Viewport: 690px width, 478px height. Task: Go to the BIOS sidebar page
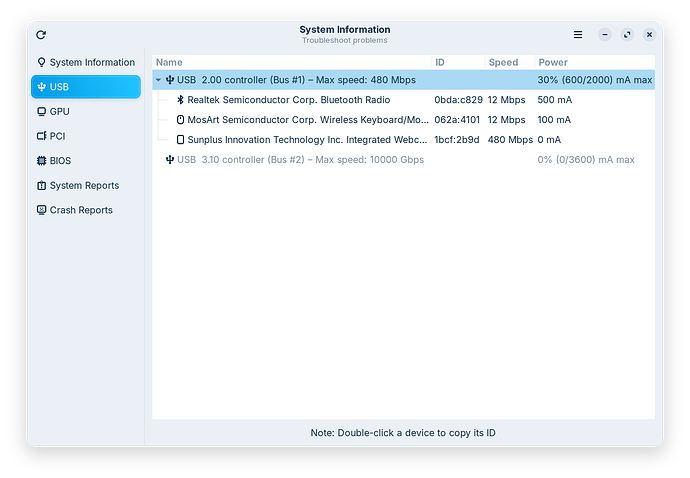click(60, 160)
